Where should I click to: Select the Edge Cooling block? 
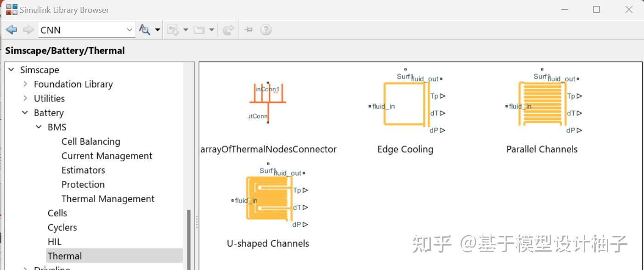(x=405, y=103)
